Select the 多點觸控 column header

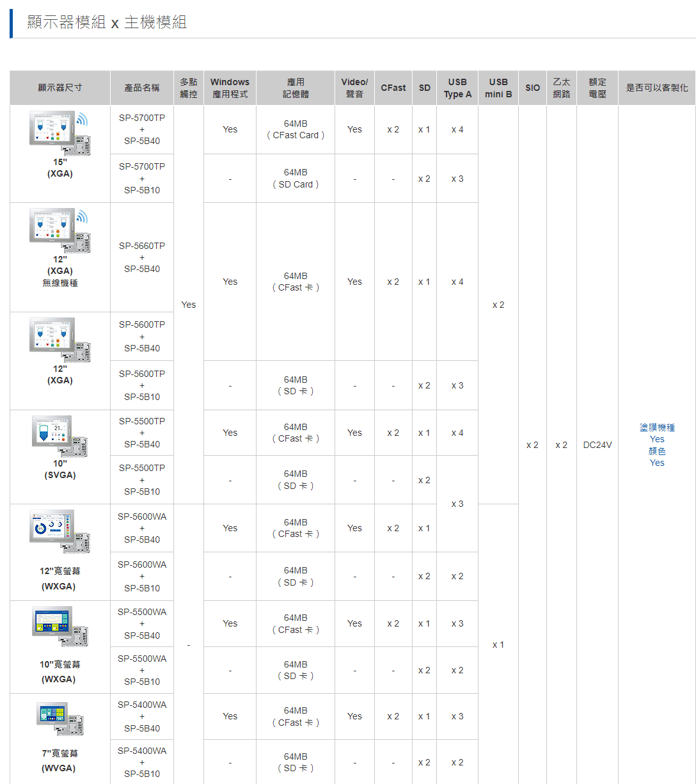[189, 88]
